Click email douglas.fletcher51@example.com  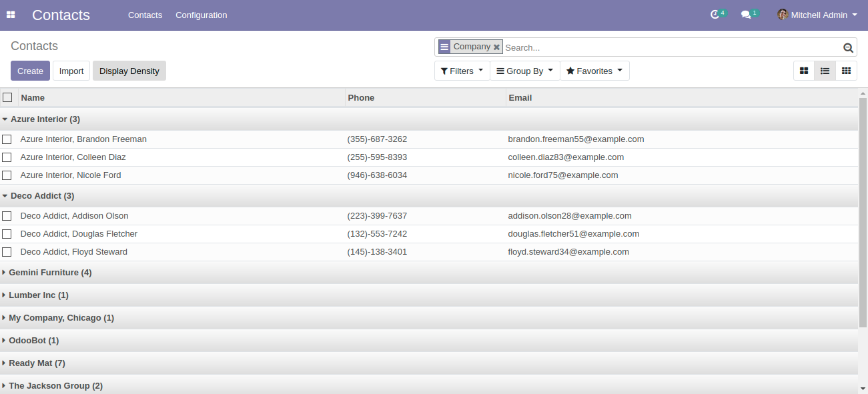pyautogui.click(x=574, y=234)
